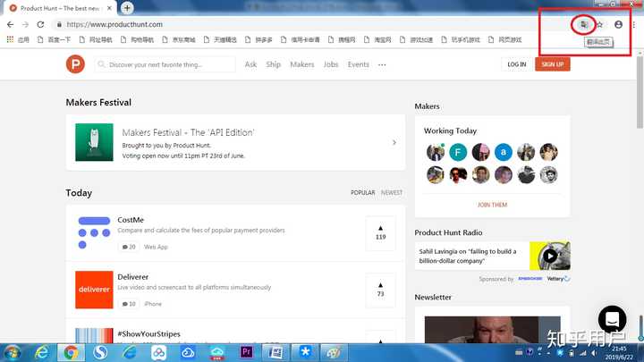Open the Intercom chat bubble

(x=612, y=318)
